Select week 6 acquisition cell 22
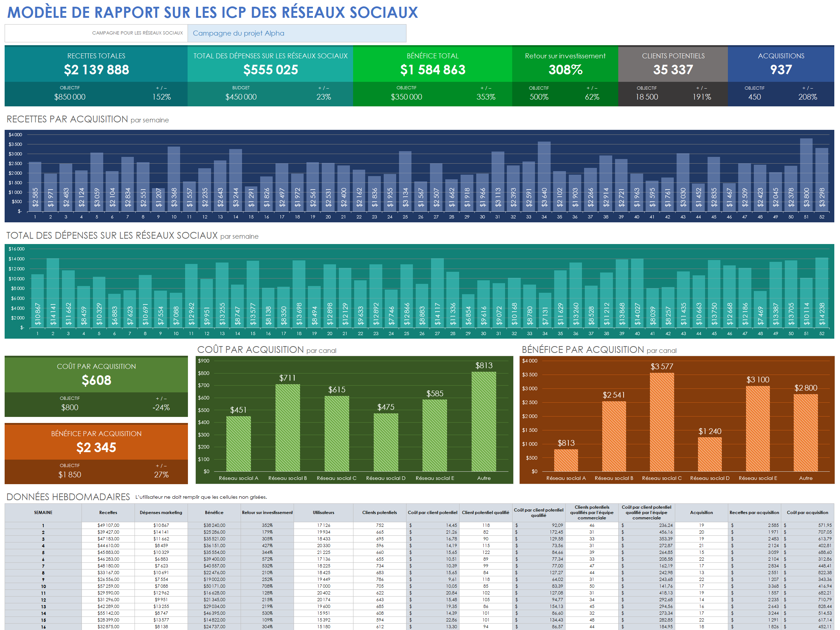Image resolution: width=840 pixels, height=630 pixels. pos(702,560)
